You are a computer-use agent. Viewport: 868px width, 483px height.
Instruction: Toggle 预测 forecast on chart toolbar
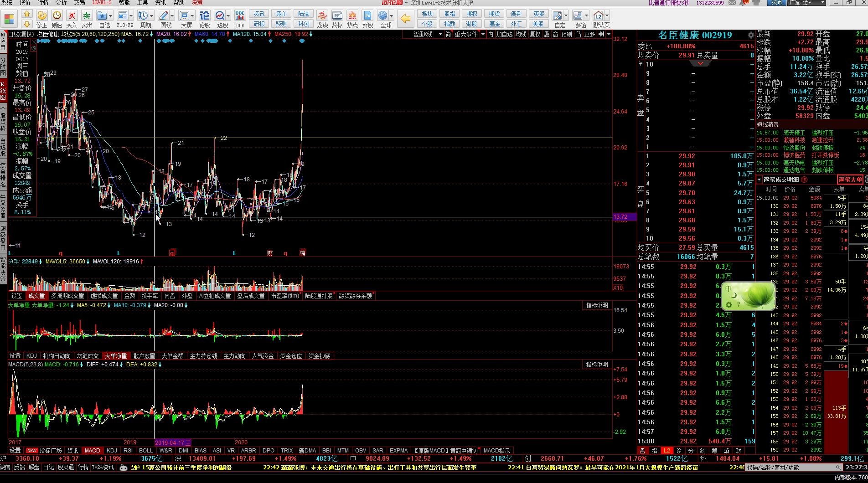tap(567, 34)
